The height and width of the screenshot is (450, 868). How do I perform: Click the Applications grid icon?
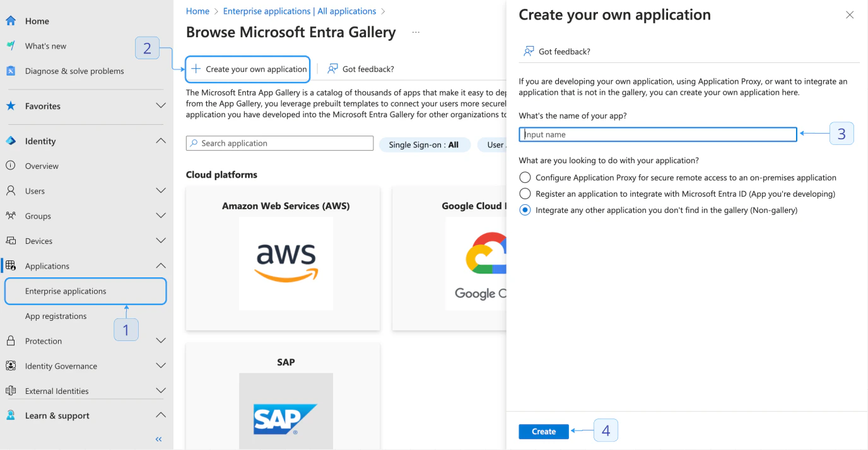coord(11,265)
